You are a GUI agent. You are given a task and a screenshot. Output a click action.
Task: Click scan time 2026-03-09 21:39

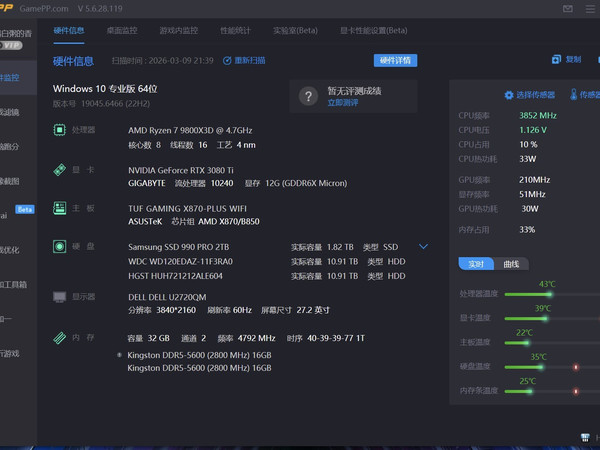[181, 60]
